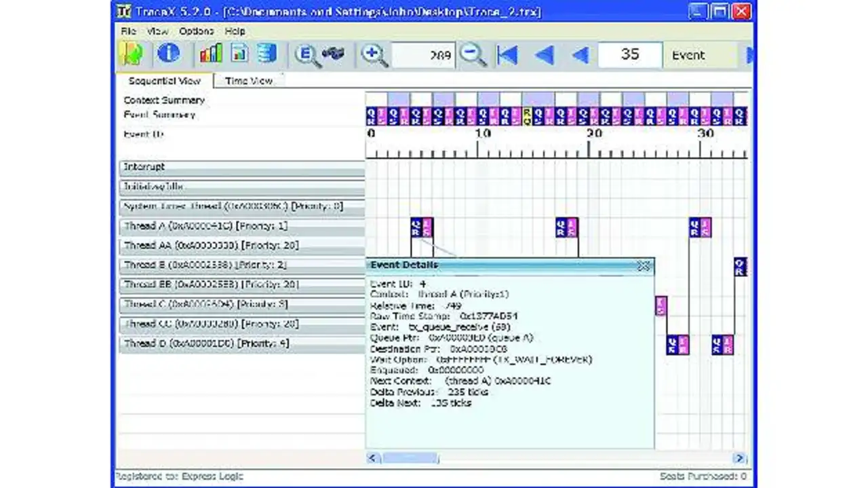The width and height of the screenshot is (868, 488).
Task: Click the yellow RQ icon in Event Summary
Action: click(527, 116)
